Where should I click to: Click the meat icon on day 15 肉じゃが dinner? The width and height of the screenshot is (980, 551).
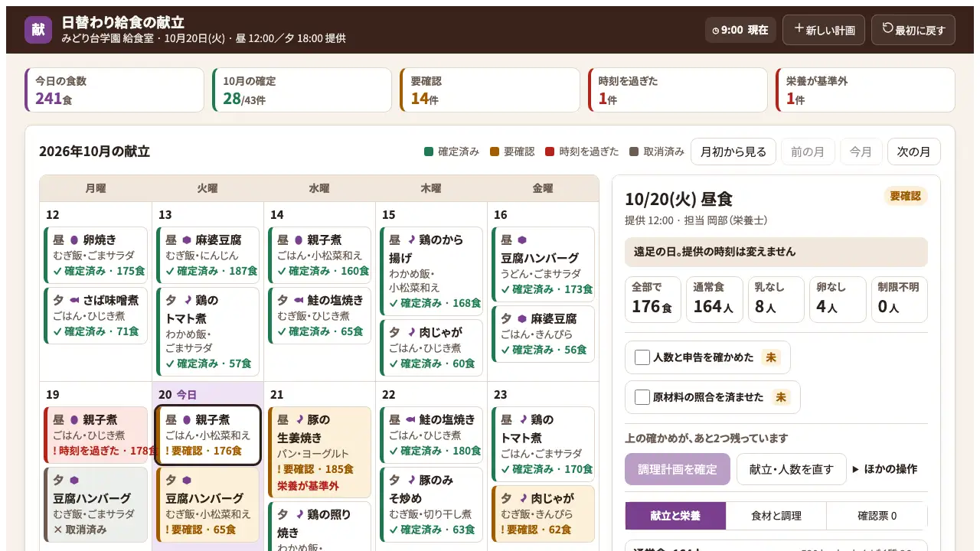[x=410, y=332]
